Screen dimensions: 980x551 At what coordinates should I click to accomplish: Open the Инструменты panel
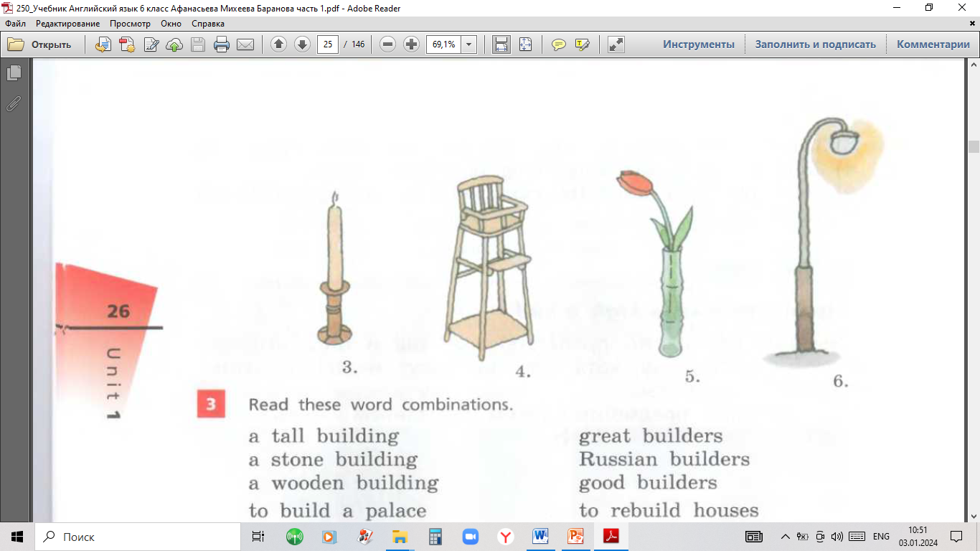click(x=698, y=44)
